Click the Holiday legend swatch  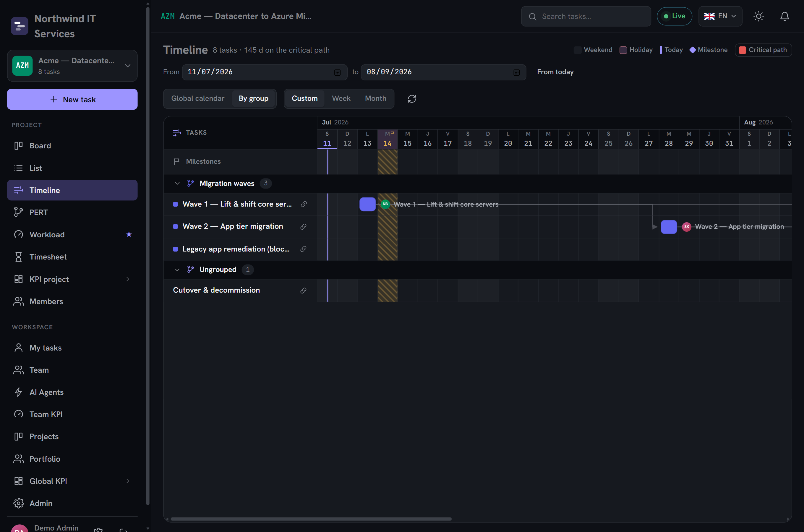pyautogui.click(x=623, y=50)
